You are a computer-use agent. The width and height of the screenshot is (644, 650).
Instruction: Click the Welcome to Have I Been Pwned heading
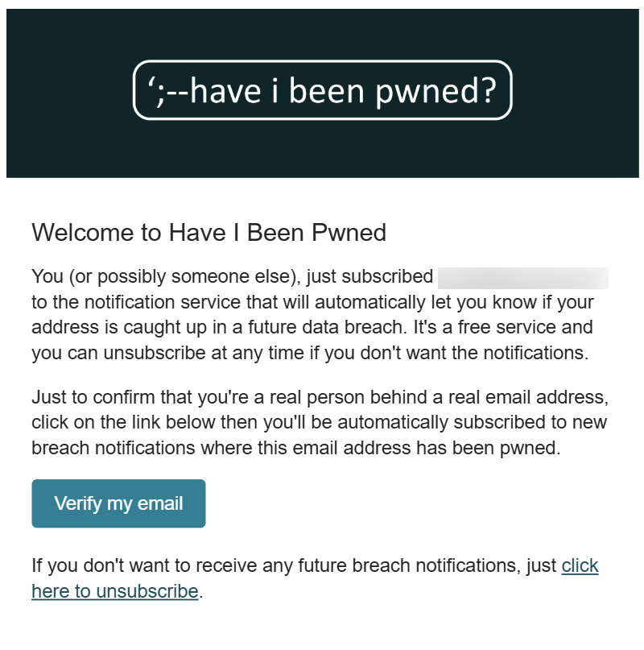208,233
